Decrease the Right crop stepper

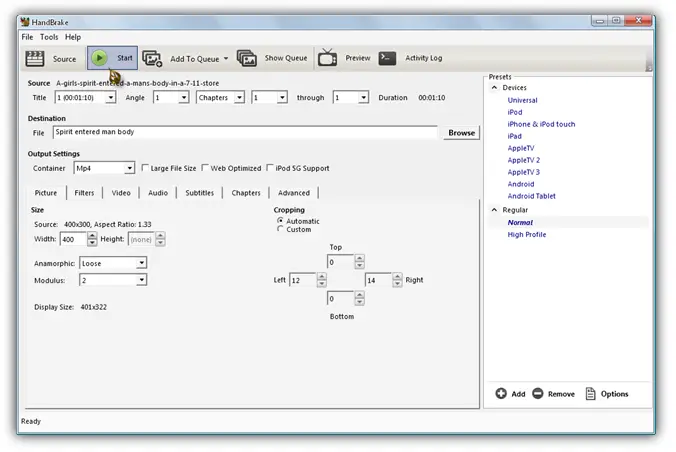click(397, 283)
